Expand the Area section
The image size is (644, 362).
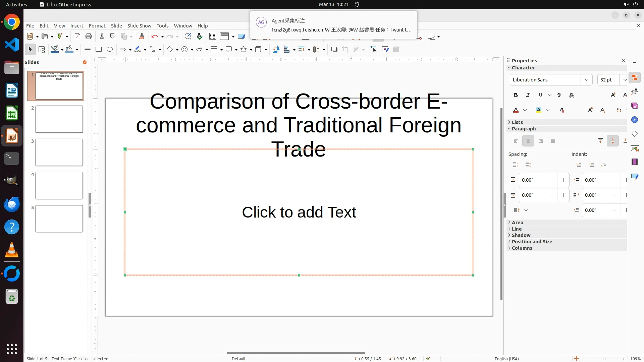(518, 223)
